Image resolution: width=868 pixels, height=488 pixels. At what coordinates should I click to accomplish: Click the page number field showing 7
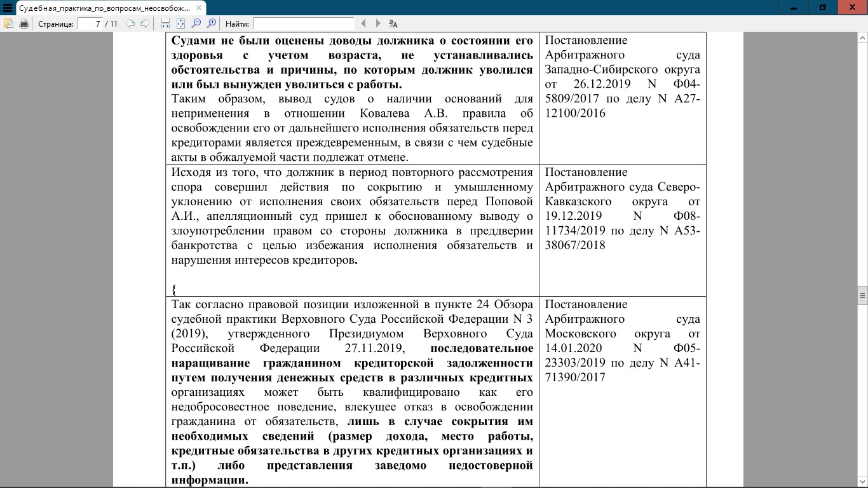(x=90, y=24)
